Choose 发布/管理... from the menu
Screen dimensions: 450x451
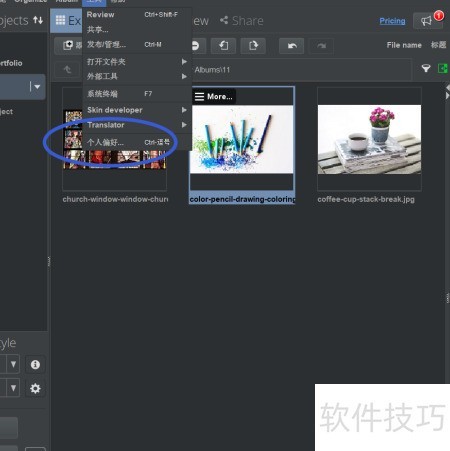[137, 44]
